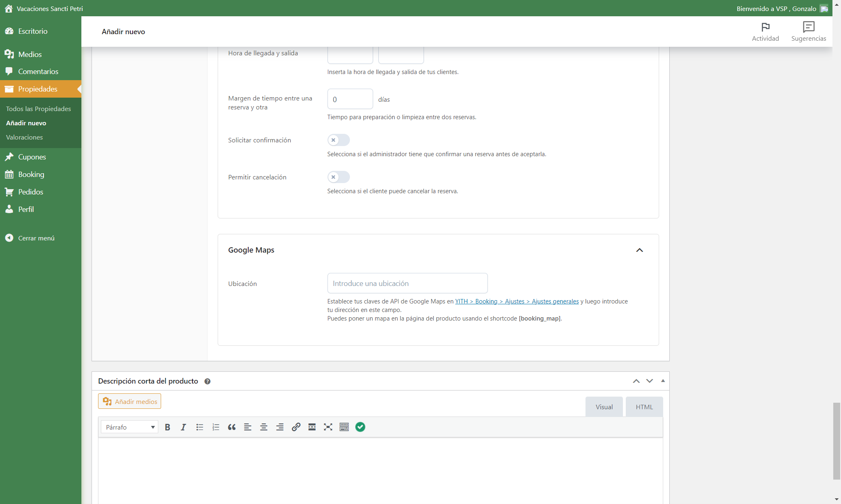Click the page vertical scrollbar

click(x=837, y=441)
